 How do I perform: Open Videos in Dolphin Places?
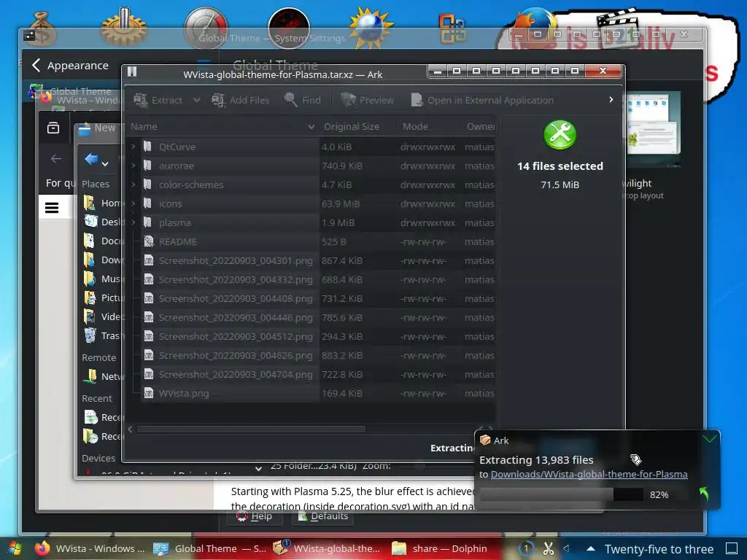(x=102, y=316)
